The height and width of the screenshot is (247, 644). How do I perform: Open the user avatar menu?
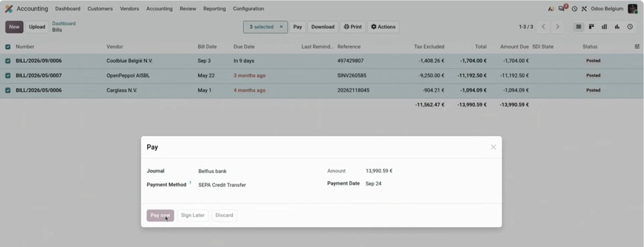coord(633,8)
